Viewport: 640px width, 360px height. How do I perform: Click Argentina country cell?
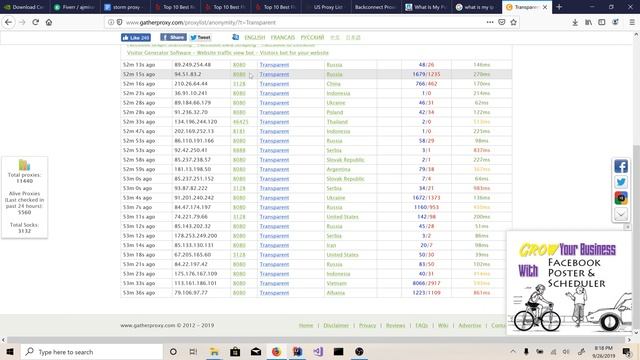338,169
